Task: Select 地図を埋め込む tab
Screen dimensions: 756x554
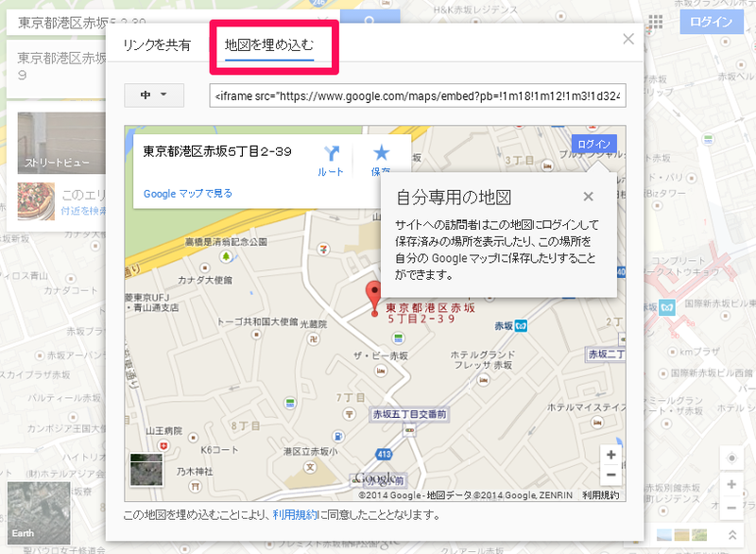Action: click(269, 45)
